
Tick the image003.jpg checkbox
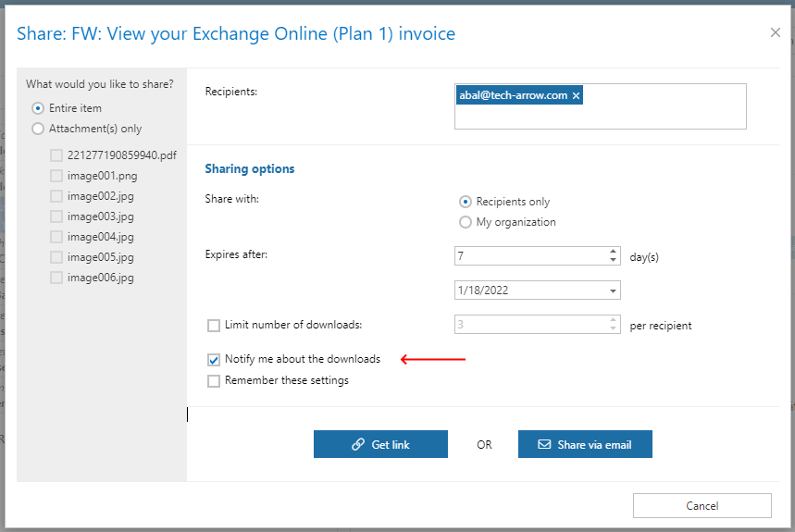click(x=56, y=217)
